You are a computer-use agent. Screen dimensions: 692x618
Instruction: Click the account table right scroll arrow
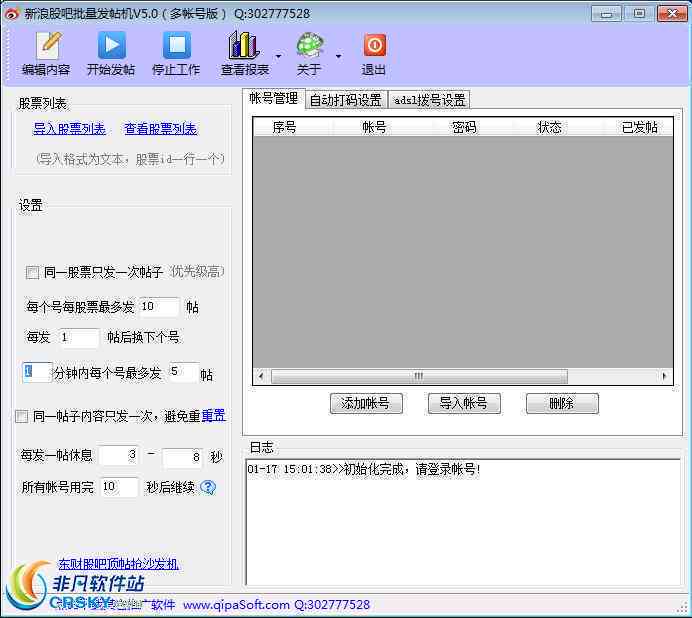(665, 376)
